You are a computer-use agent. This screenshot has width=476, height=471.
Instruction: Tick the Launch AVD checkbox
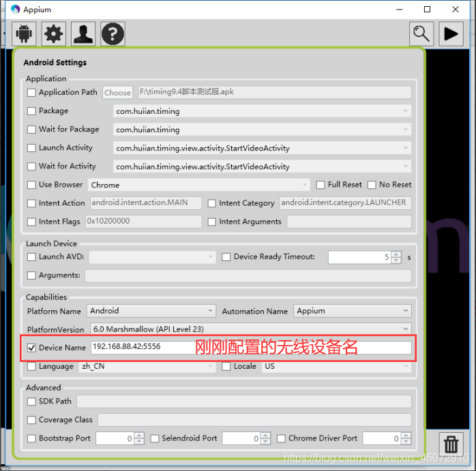31,258
